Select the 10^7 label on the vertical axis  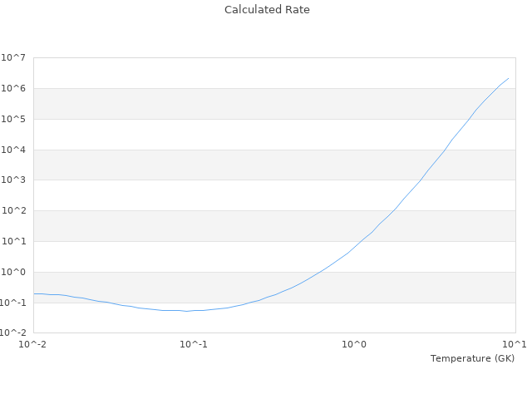click(14, 58)
